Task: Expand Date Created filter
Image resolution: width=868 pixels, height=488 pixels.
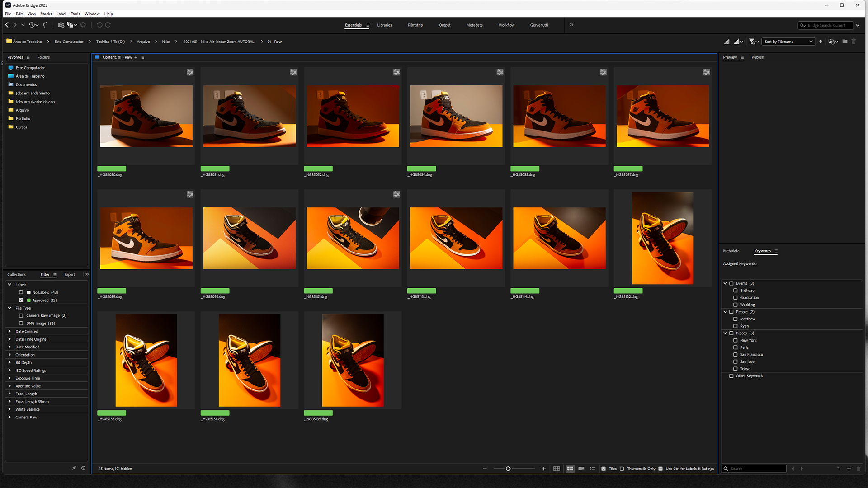Action: point(9,331)
